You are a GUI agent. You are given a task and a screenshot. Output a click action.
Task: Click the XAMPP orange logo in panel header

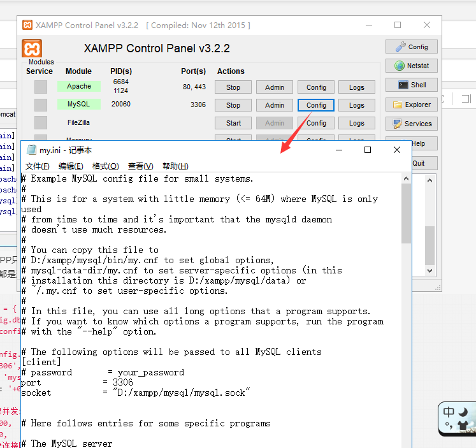click(32, 48)
